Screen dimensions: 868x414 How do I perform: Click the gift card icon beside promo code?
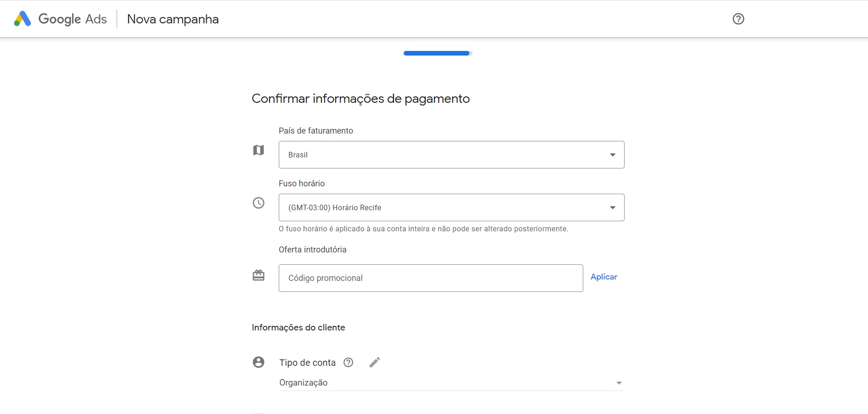point(259,275)
